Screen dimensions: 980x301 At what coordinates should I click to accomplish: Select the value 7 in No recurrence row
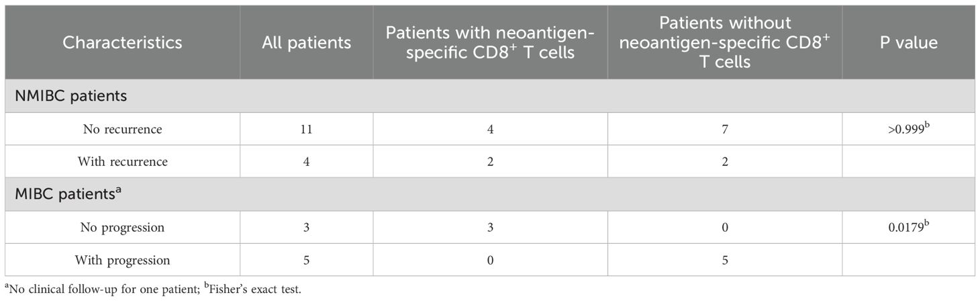[725, 129]
